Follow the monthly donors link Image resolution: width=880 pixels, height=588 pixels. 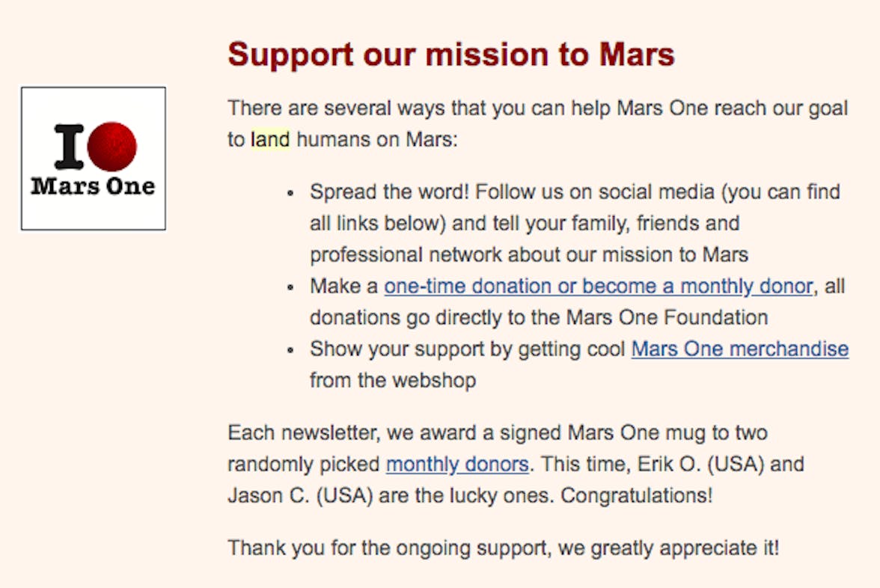coord(457,465)
